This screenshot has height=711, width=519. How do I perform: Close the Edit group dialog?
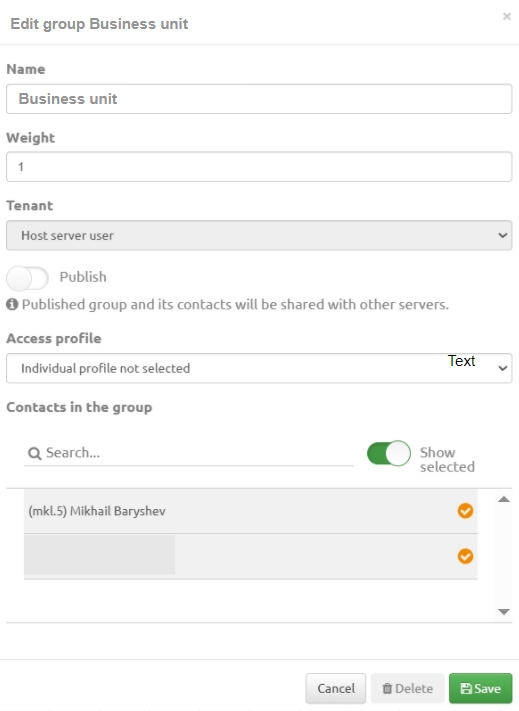pyautogui.click(x=507, y=17)
